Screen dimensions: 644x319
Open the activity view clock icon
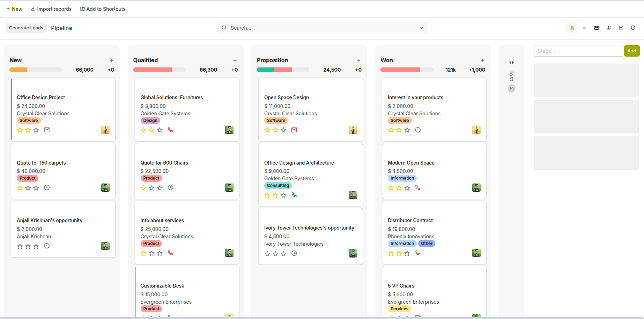633,28
